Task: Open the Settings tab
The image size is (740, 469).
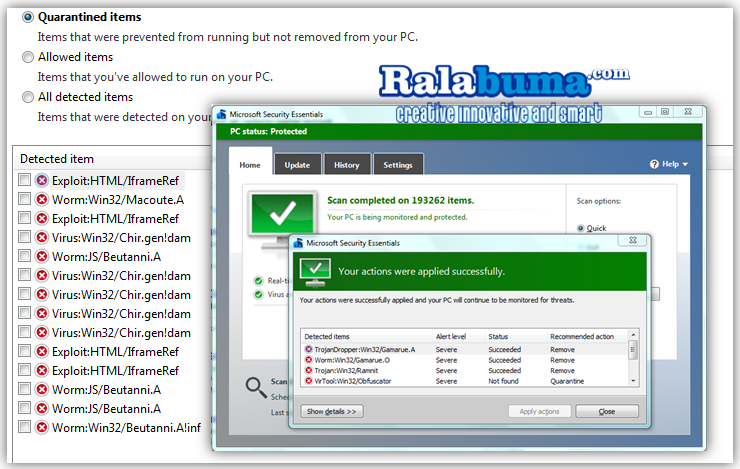Action: [x=398, y=165]
